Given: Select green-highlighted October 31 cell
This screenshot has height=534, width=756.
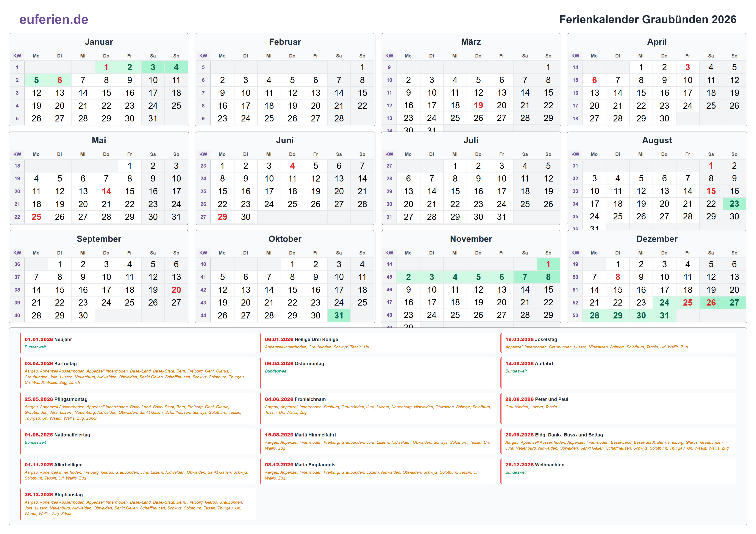Looking at the screenshot, I should (339, 315).
